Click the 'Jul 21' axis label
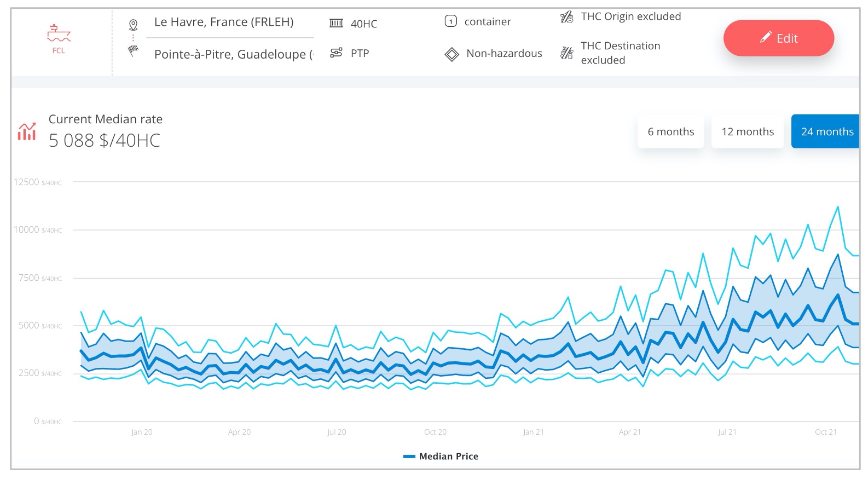 click(x=727, y=432)
